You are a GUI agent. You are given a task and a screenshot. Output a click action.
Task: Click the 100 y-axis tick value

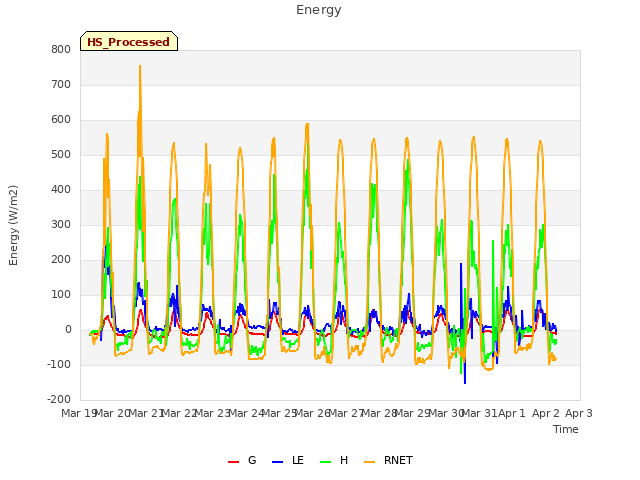click(61, 295)
